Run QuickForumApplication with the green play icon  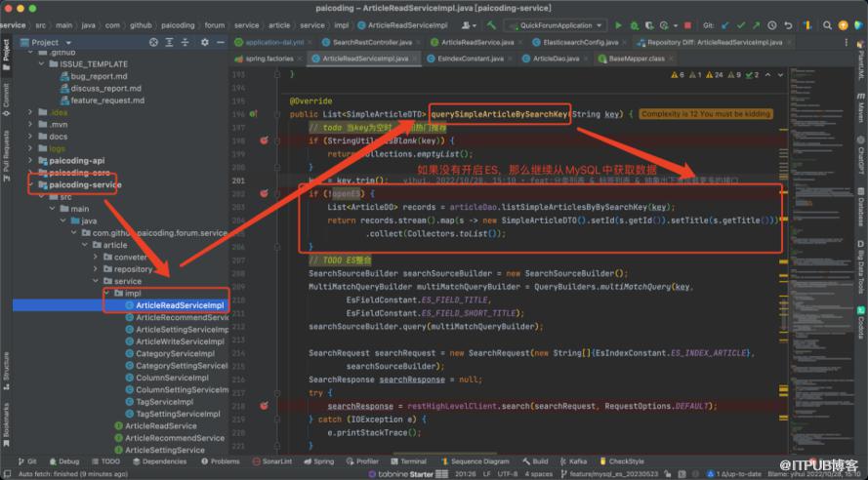click(619, 25)
